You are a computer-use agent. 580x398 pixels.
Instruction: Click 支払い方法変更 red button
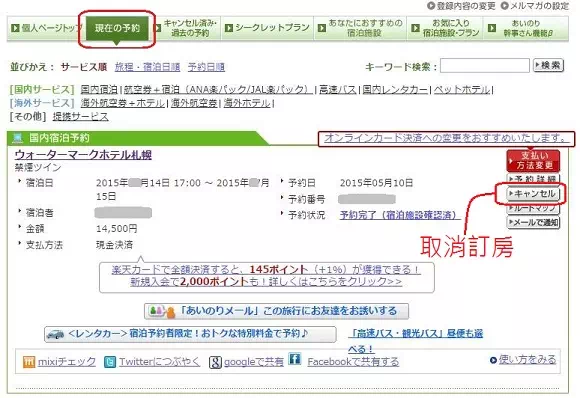[x=533, y=161]
